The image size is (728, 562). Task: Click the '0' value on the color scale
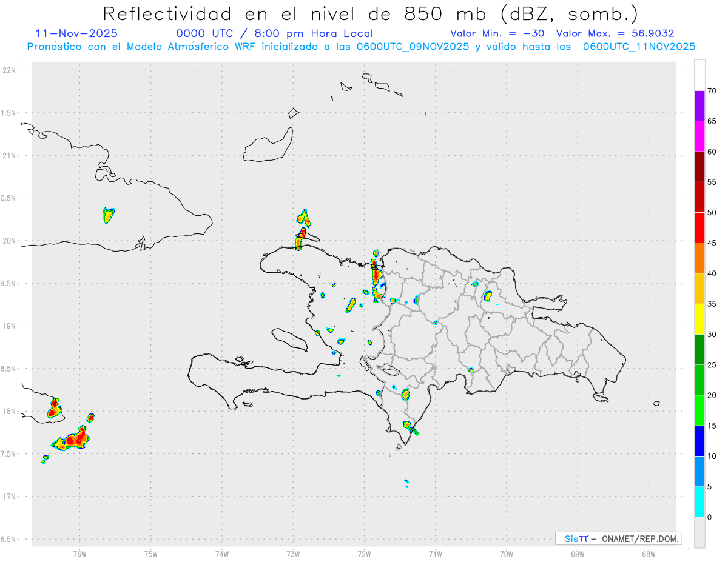[710, 517]
